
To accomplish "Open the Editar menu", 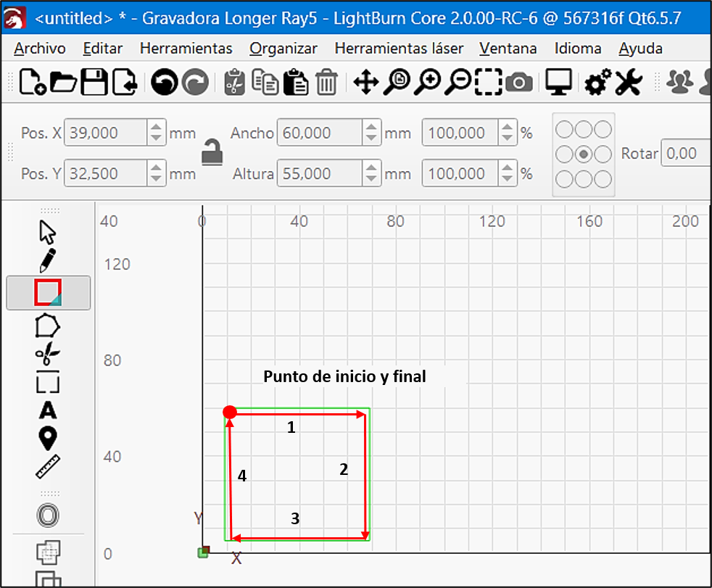I will tap(103, 48).
